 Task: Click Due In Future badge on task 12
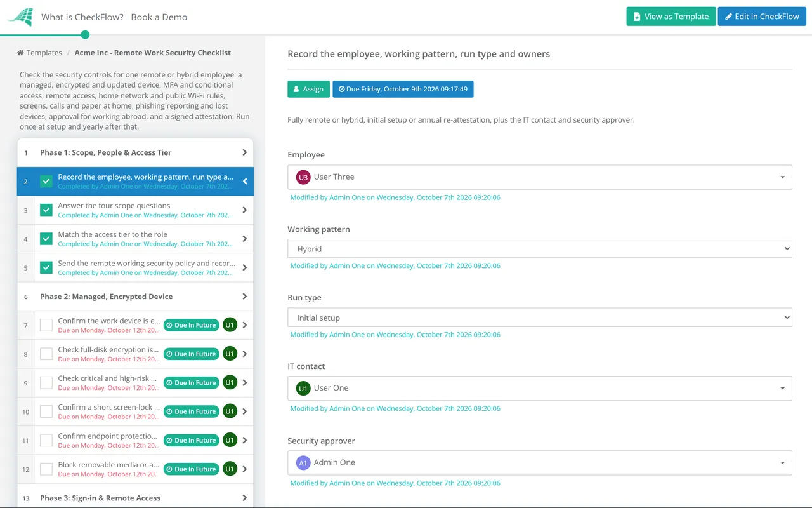(191, 469)
